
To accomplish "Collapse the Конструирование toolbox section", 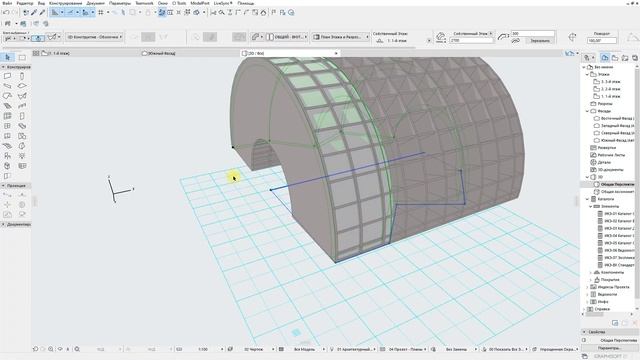I will [x=3, y=67].
